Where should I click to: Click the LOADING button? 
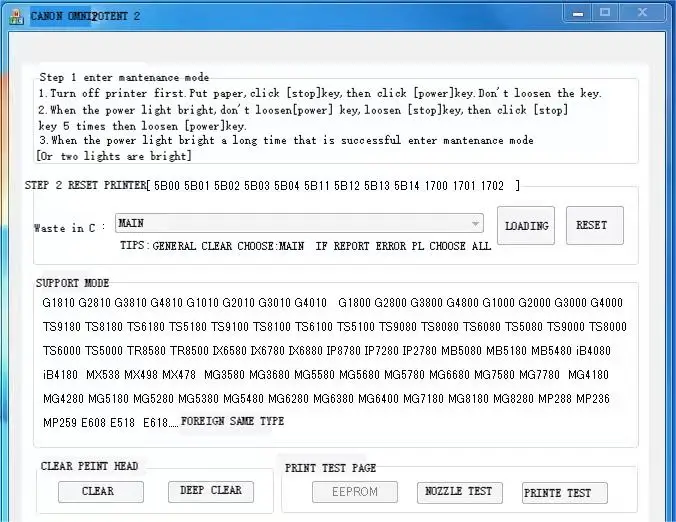coord(526,226)
